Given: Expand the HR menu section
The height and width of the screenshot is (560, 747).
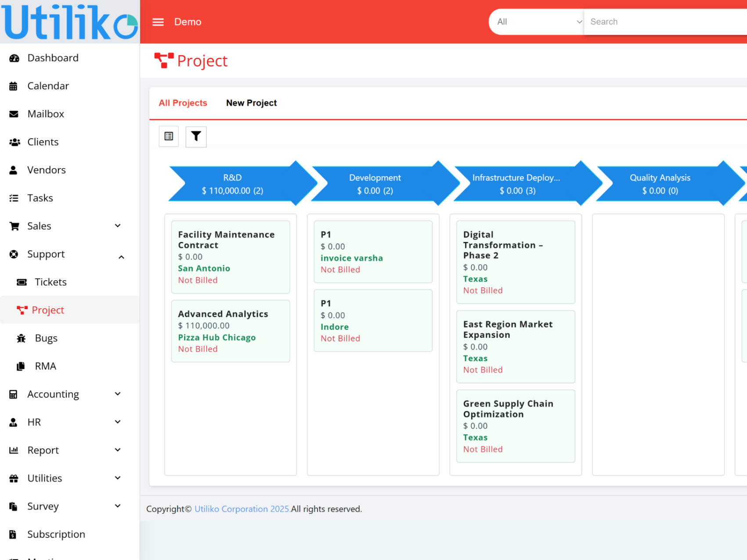Looking at the screenshot, I should pyautogui.click(x=118, y=422).
